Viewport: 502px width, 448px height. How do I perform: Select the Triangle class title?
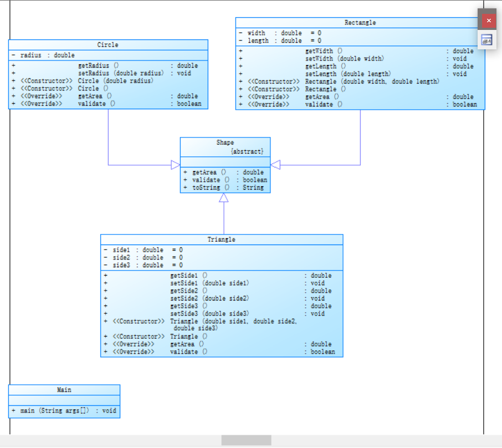[221, 240]
